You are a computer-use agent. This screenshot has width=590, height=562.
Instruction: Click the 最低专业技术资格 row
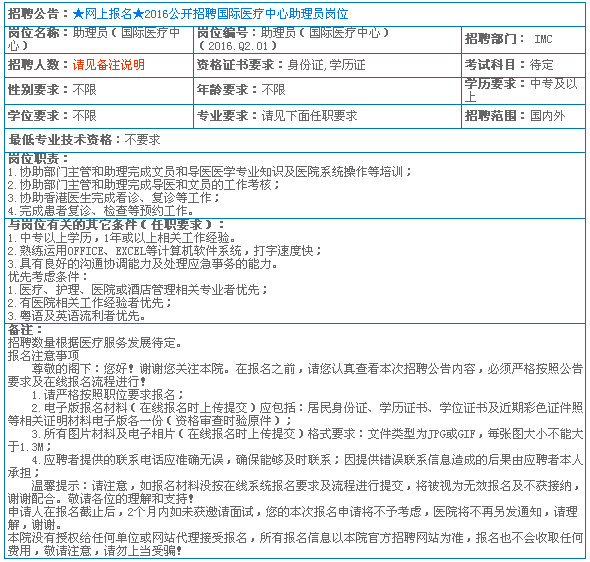tap(295, 140)
